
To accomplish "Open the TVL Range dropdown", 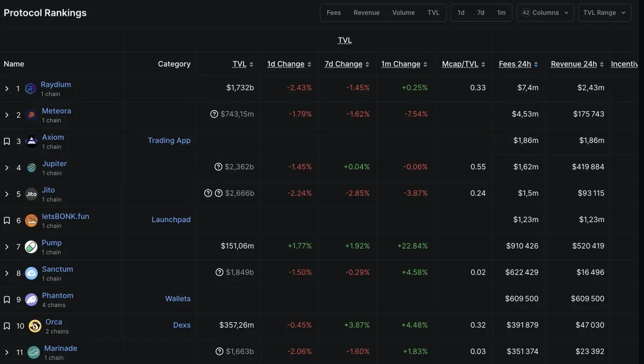I will (605, 13).
